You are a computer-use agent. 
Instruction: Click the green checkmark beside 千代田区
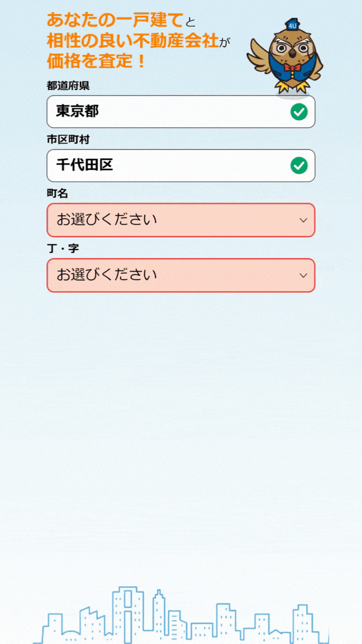coord(299,165)
